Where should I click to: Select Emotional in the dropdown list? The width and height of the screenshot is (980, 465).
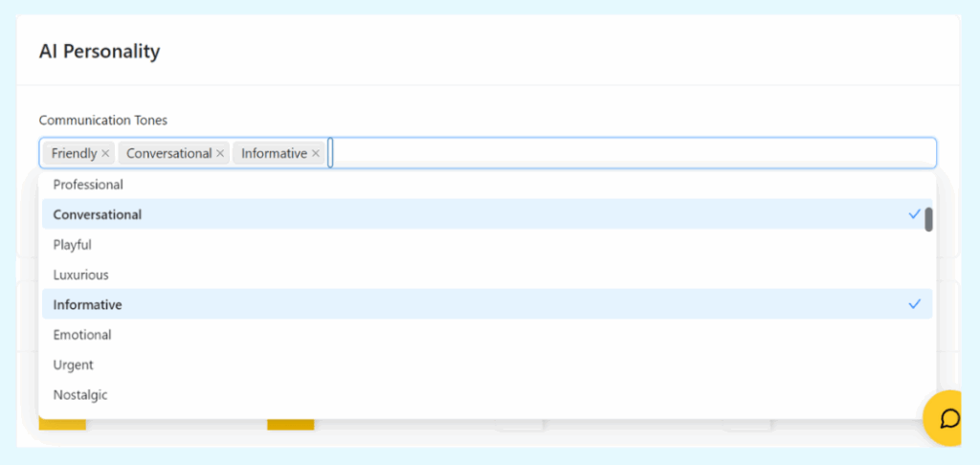pos(82,335)
